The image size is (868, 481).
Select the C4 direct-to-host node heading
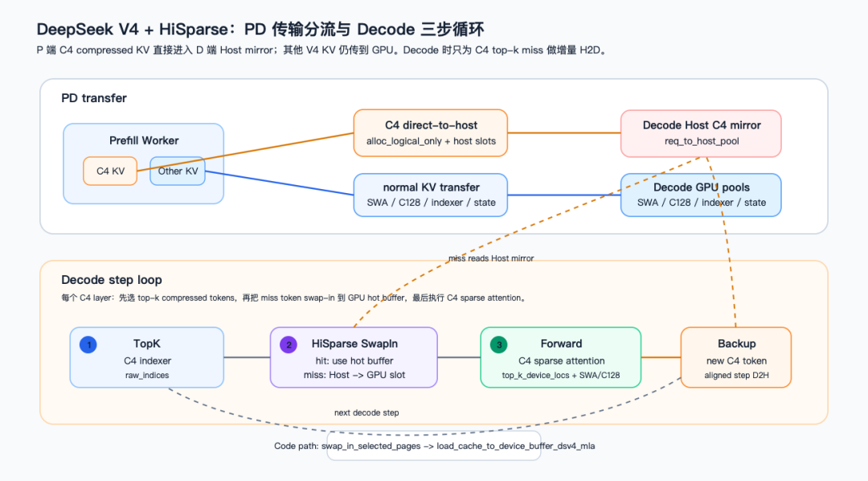pyautogui.click(x=431, y=125)
